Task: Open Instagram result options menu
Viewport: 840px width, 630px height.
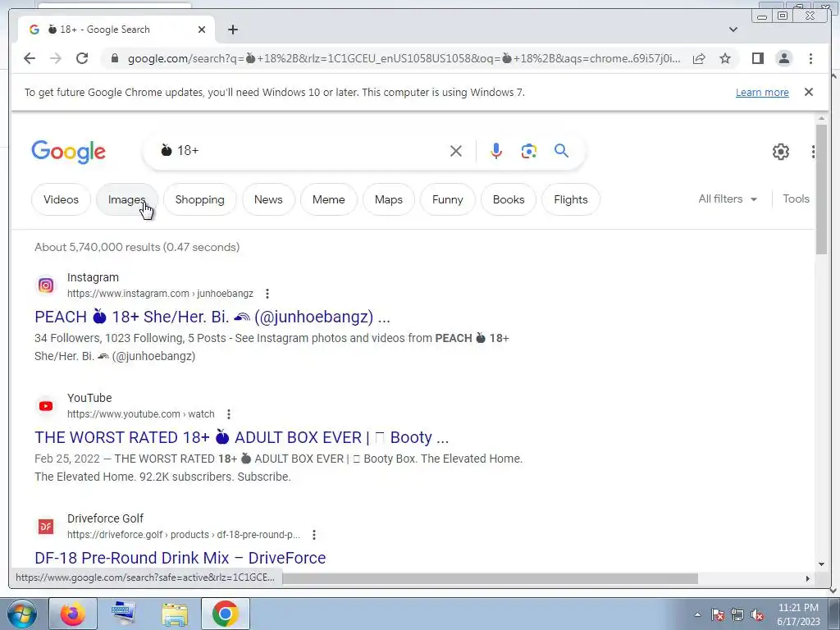Action: 267,294
